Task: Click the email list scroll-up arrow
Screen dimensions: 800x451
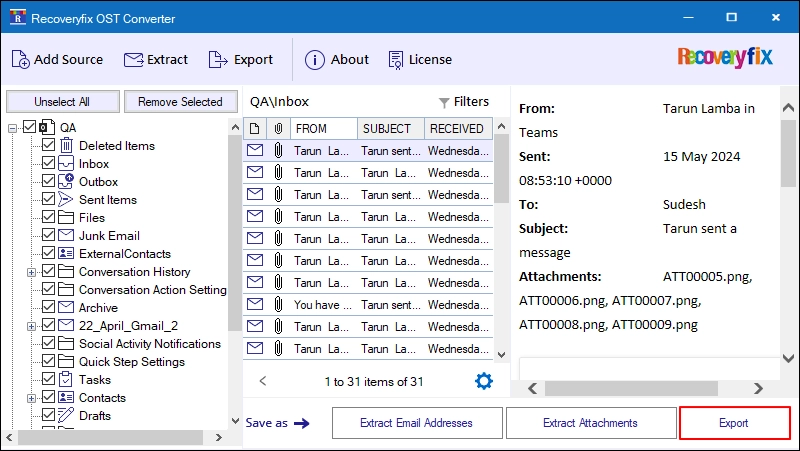Action: pos(502,127)
